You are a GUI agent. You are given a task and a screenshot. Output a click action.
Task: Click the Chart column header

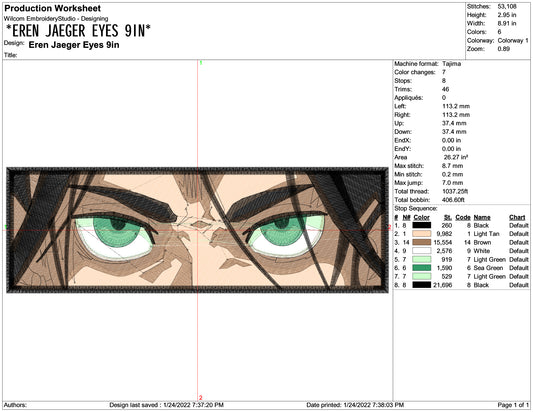tap(517, 217)
